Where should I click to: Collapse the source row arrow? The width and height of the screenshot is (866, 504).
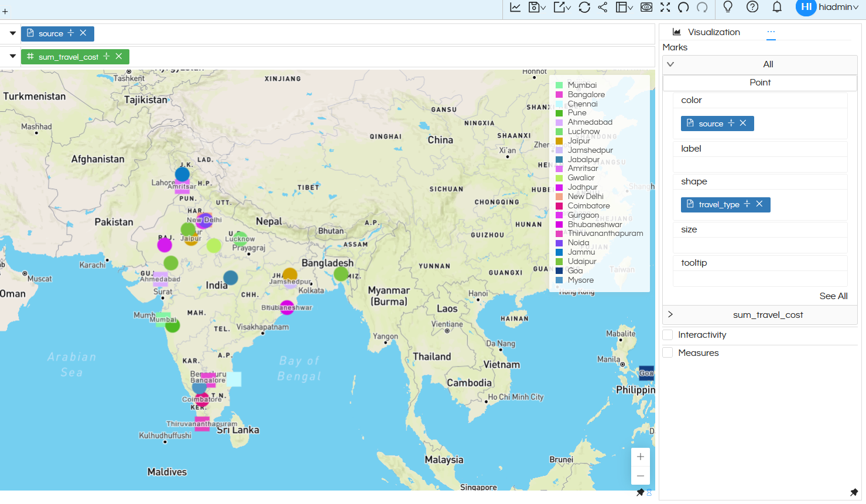coord(12,33)
